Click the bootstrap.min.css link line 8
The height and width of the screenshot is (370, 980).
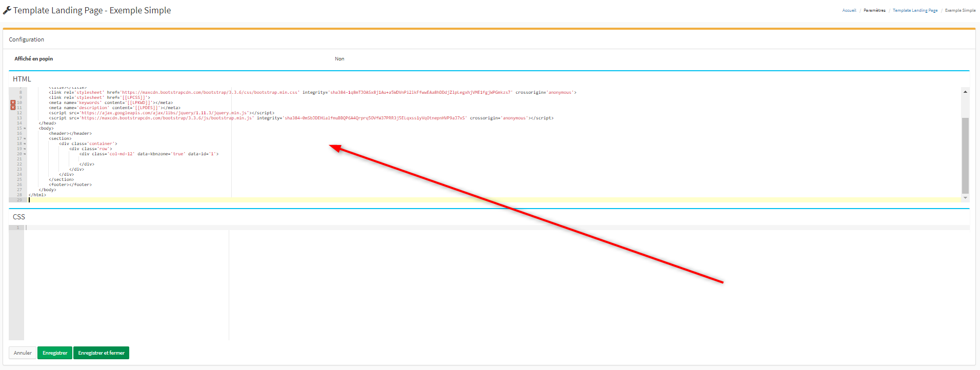point(312,92)
